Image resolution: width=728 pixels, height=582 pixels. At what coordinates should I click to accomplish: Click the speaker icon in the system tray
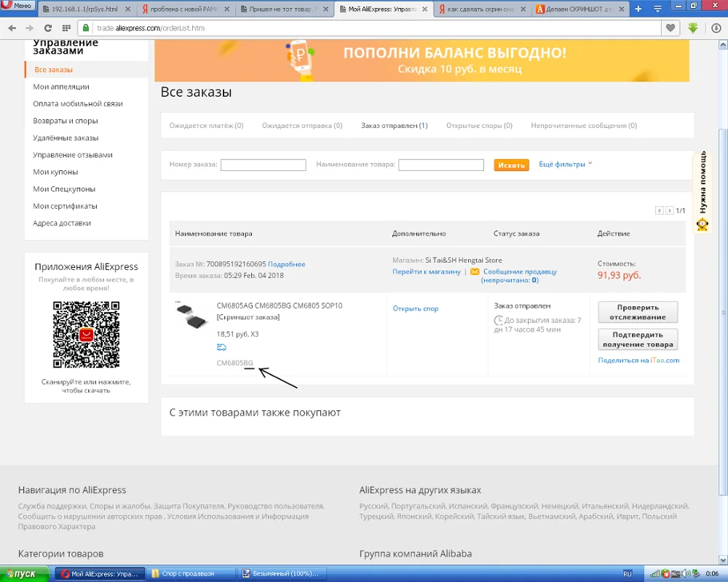point(686,574)
